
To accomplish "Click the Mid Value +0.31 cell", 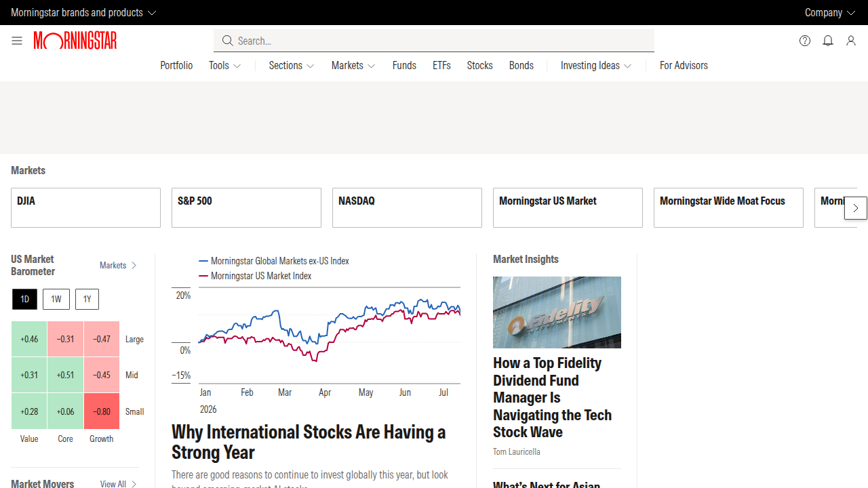I will [29, 375].
